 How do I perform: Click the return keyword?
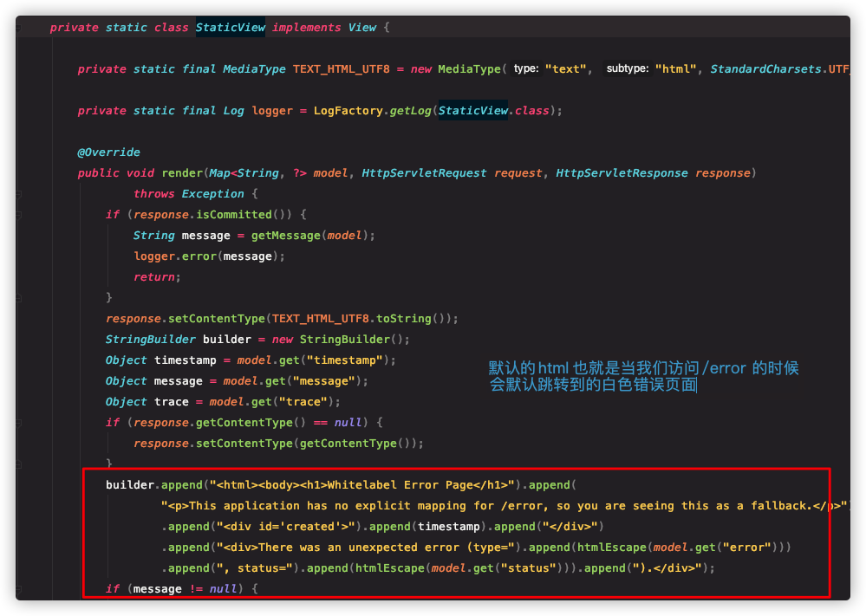[x=154, y=277]
